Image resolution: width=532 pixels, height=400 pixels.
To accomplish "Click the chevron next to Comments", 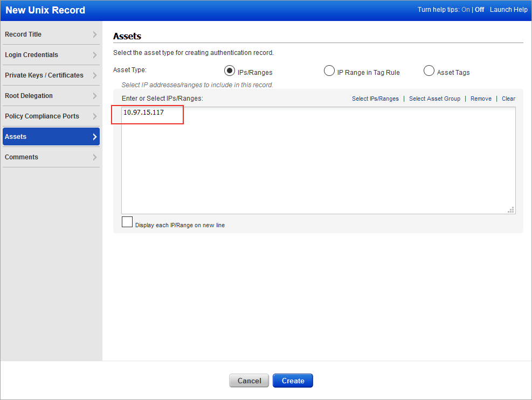I will coord(95,157).
